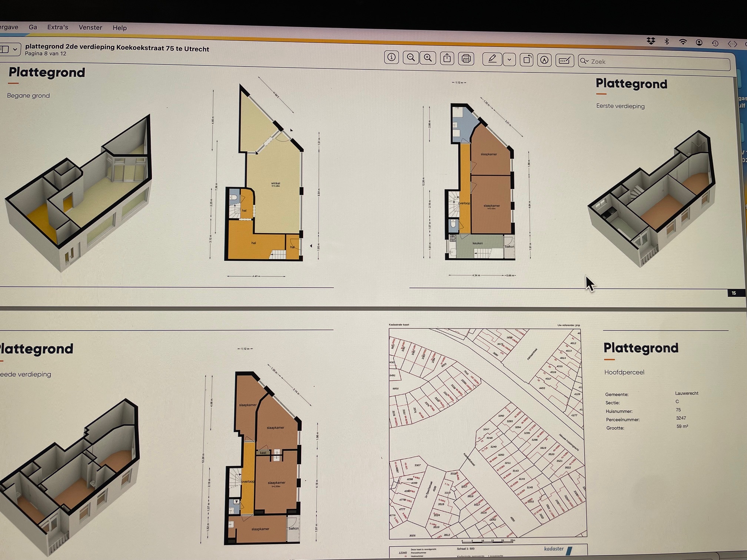
Task: Click the zoom out magnifier
Action: pyautogui.click(x=411, y=58)
